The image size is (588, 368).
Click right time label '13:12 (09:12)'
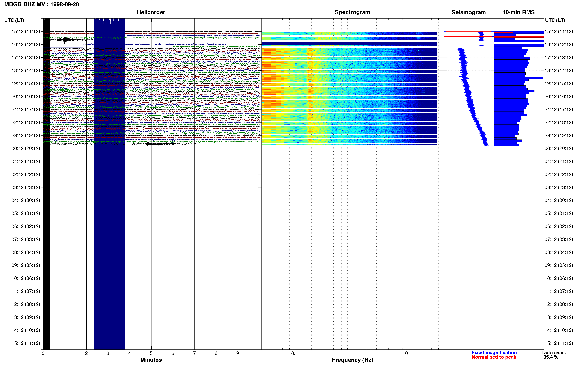[x=559, y=317]
